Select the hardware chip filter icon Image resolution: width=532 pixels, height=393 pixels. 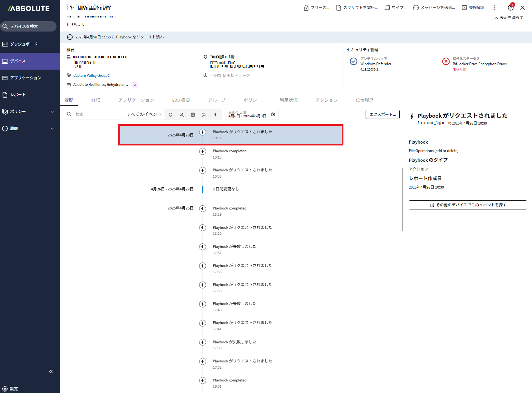click(193, 115)
